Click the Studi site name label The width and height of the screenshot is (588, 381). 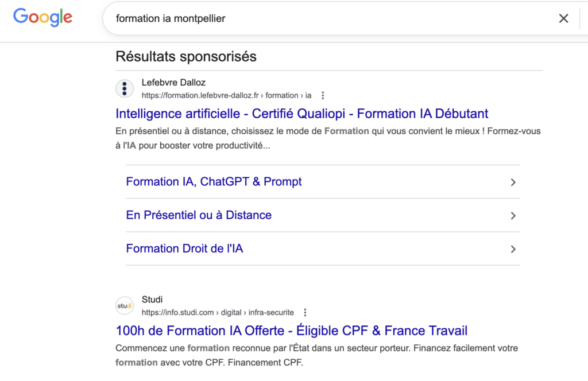click(x=152, y=299)
